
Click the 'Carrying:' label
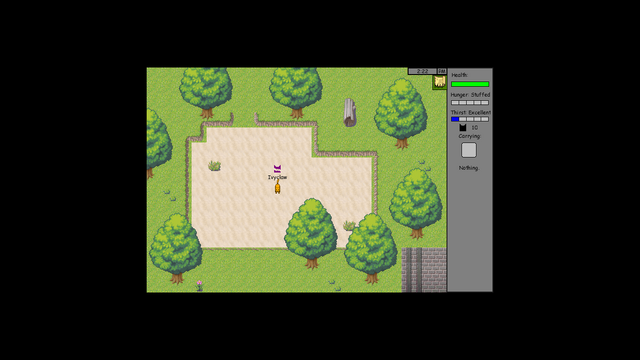coord(469,136)
